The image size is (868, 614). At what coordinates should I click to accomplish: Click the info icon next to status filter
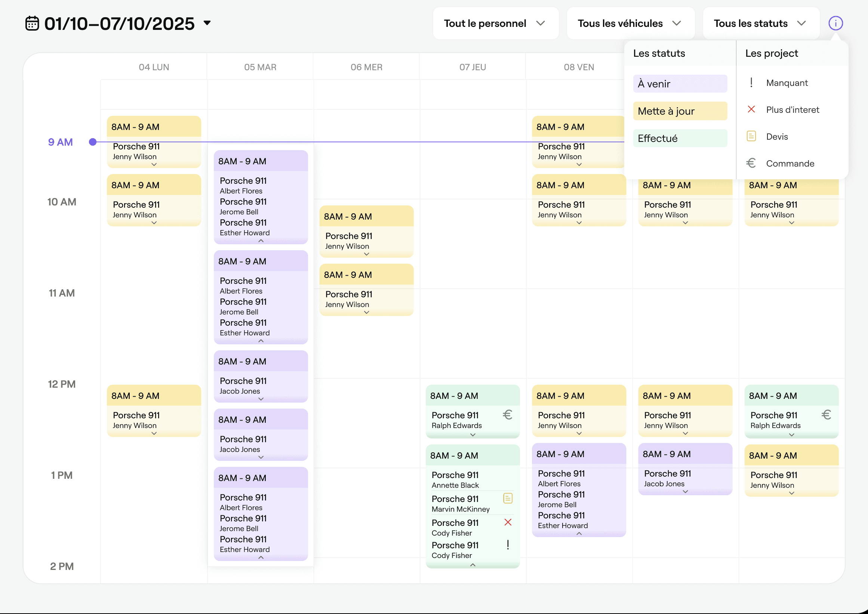(x=835, y=23)
